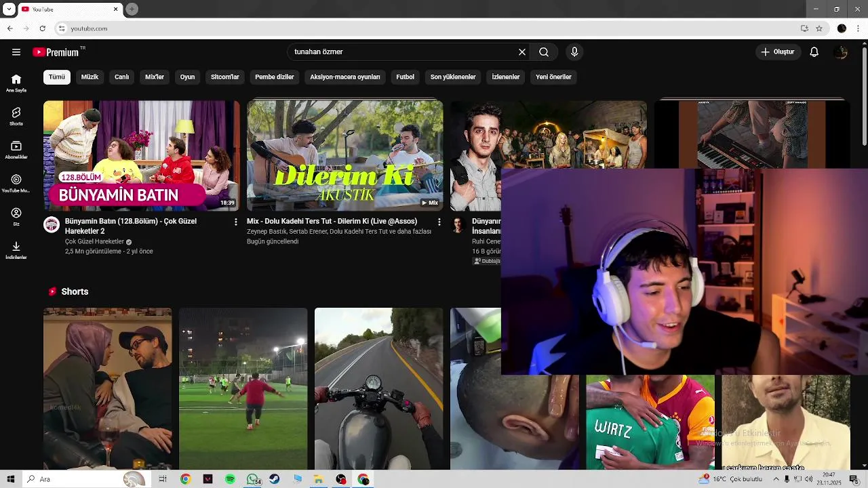Show hidden tray icons chevron

[776, 479]
